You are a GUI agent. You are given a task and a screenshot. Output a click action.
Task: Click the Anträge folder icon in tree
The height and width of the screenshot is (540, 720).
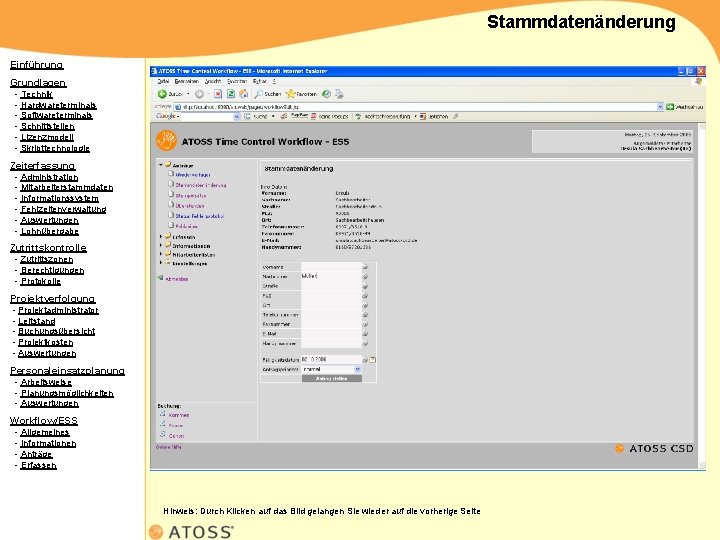(x=168, y=164)
